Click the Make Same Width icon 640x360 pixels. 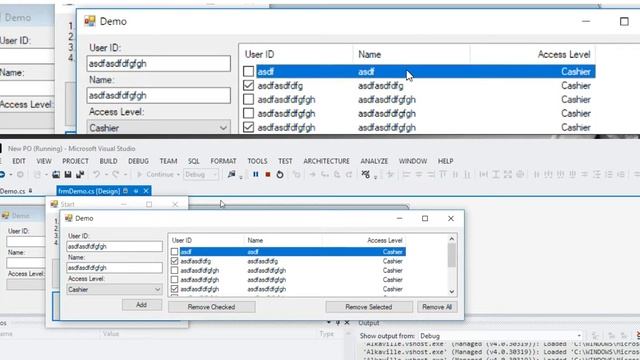pyautogui.click(x=483, y=175)
